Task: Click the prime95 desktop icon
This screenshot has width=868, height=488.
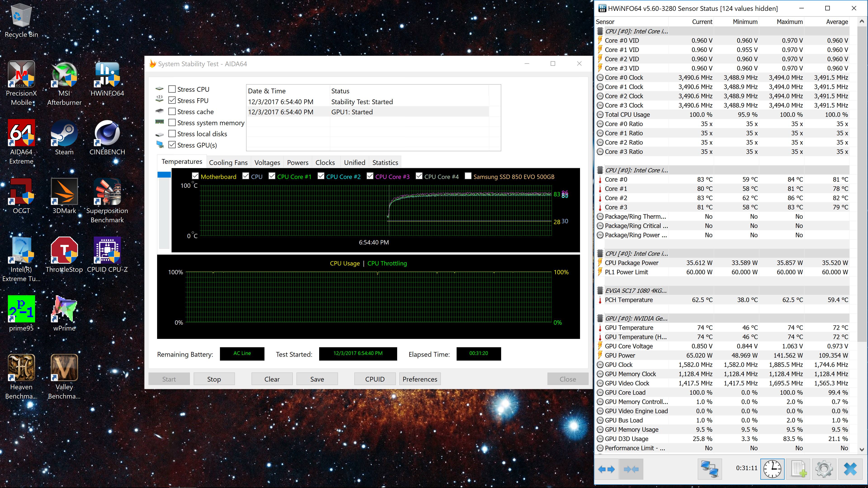Action: point(21,314)
